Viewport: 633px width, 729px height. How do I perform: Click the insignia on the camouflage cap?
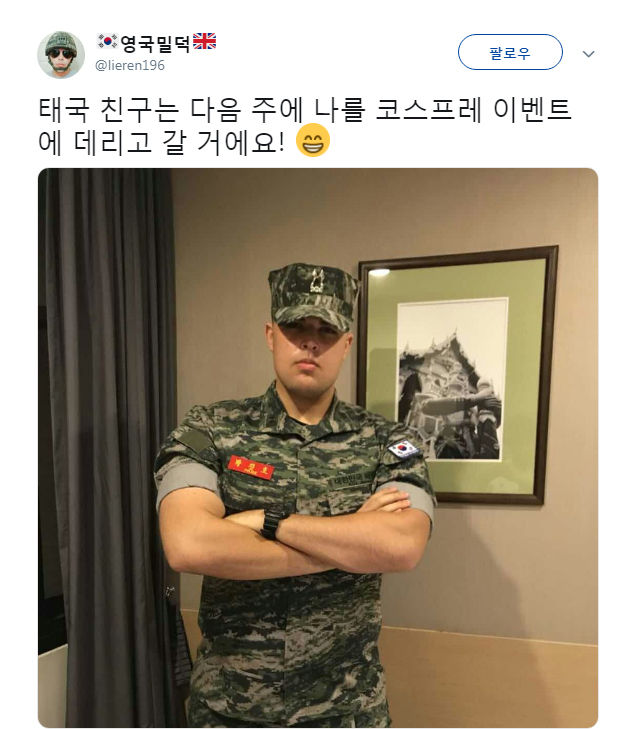coord(318,281)
